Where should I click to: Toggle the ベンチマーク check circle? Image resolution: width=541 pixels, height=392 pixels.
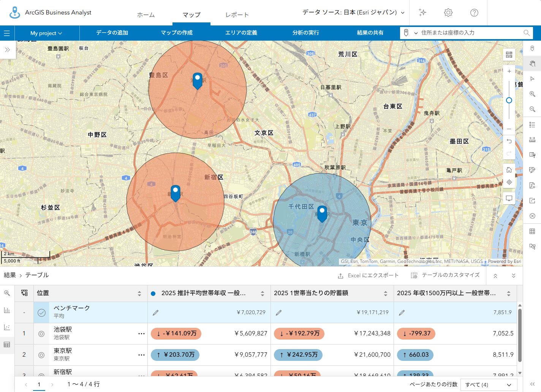(41, 313)
